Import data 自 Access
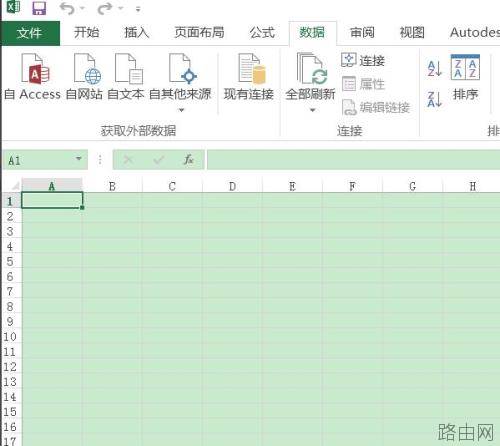 [33, 77]
